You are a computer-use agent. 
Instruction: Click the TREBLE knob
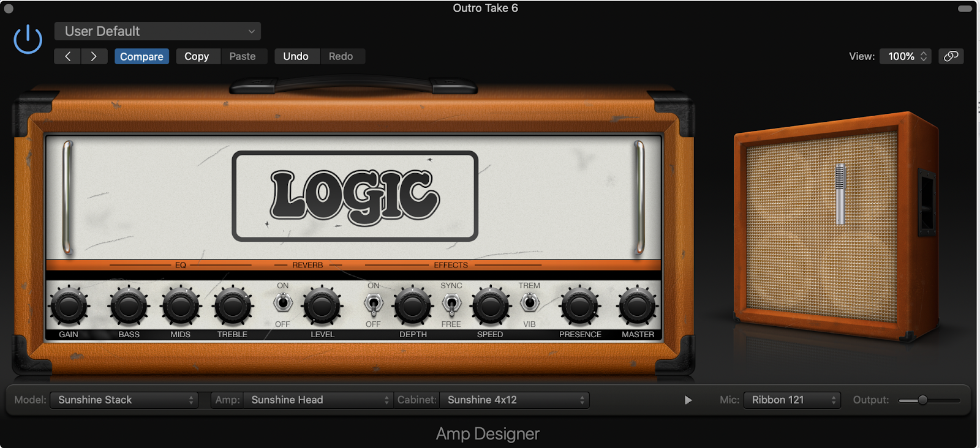click(x=233, y=307)
